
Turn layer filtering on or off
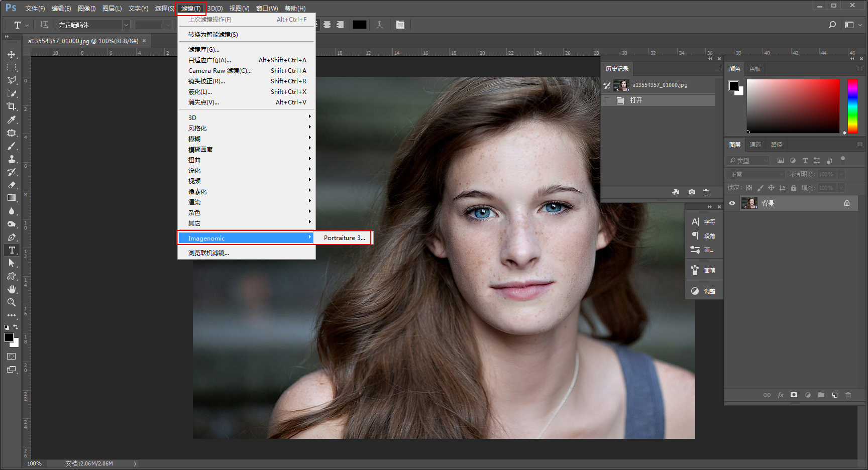click(843, 160)
